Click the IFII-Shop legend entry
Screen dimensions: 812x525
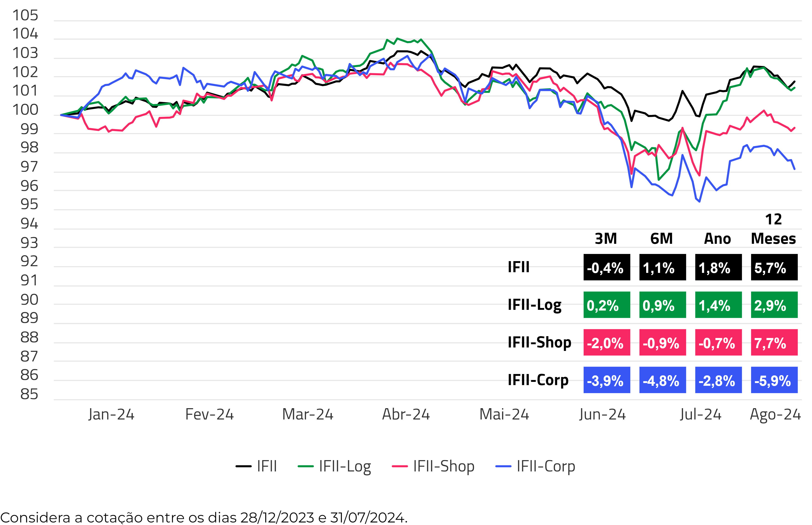point(433,466)
